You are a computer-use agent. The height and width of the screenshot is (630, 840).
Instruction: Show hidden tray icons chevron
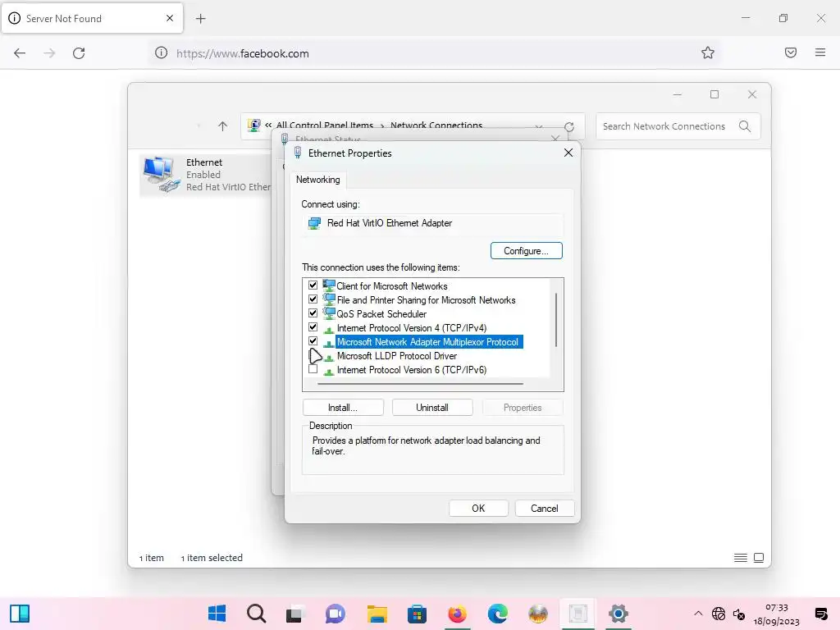coord(698,614)
